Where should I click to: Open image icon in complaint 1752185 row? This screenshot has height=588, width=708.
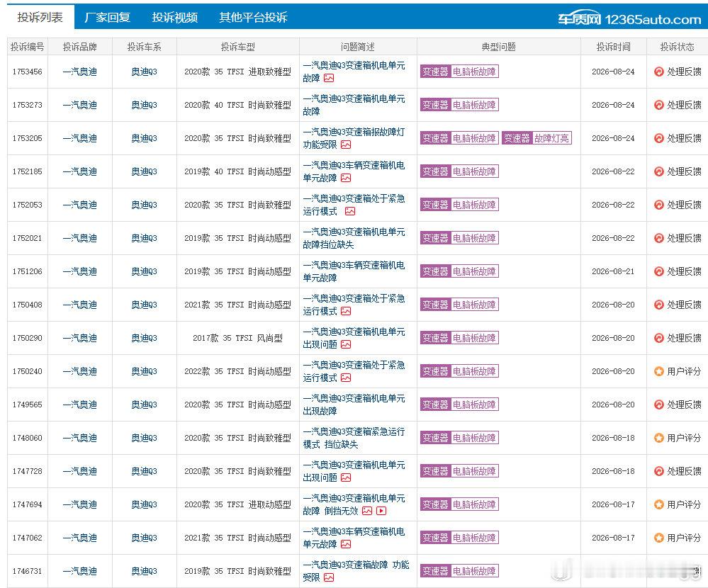click(346, 178)
